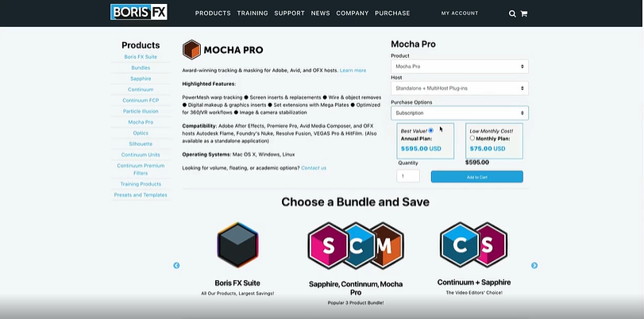
Task: Open Presets and Templates in sidebar
Action: (141, 195)
